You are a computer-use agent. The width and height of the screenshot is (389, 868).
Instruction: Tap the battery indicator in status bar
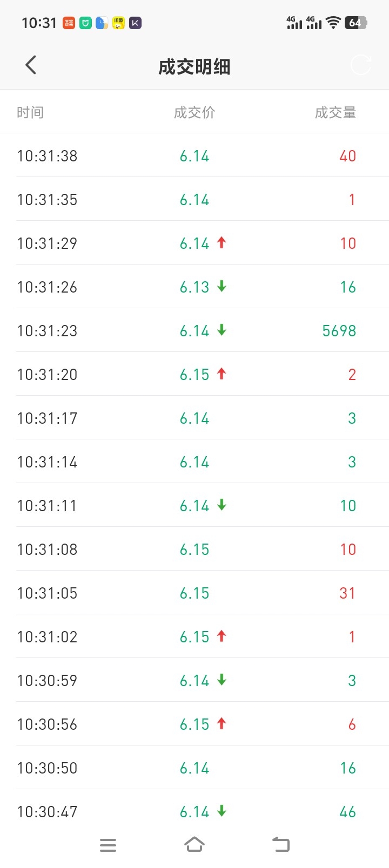[356, 23]
